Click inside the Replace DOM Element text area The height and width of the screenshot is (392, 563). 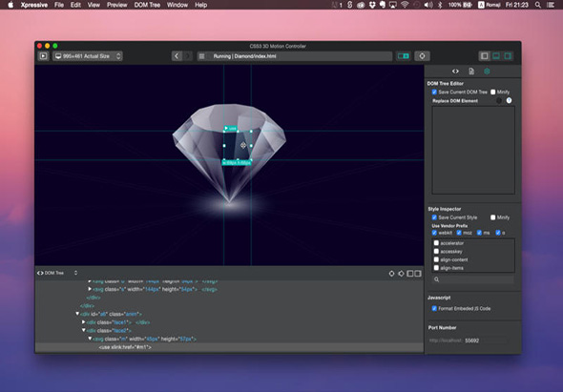(x=473, y=150)
